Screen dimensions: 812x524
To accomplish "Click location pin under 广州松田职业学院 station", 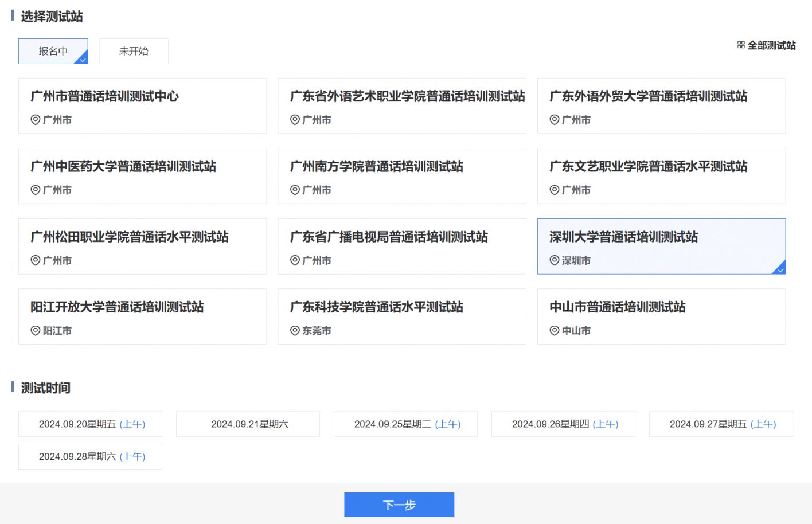I will coord(36,260).
